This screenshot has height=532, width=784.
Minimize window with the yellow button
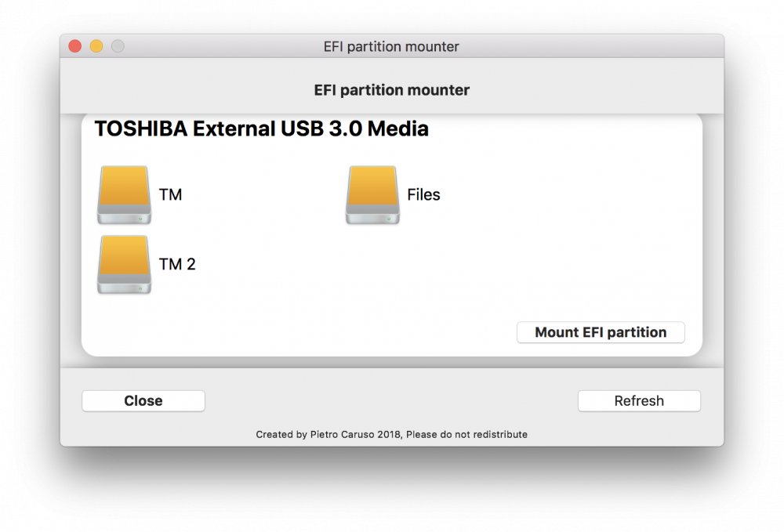coord(96,46)
